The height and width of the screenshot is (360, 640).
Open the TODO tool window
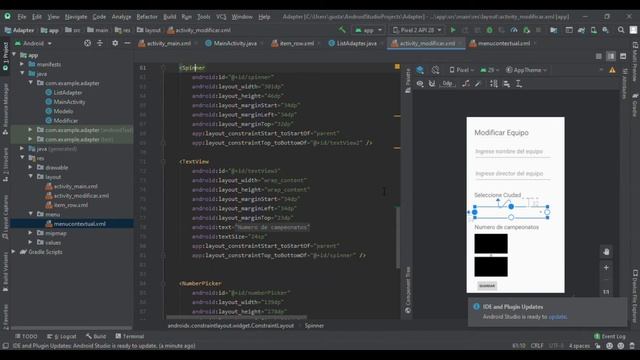(26, 336)
